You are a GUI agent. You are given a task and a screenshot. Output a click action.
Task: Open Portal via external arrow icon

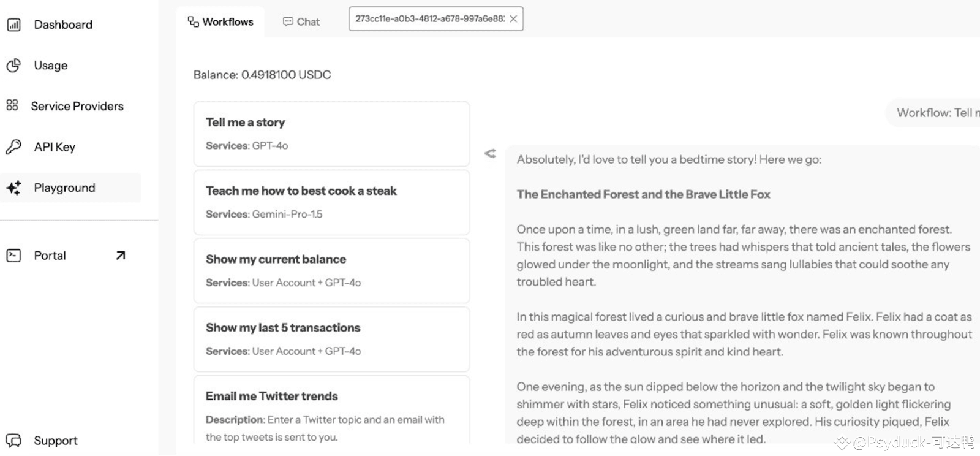121,256
